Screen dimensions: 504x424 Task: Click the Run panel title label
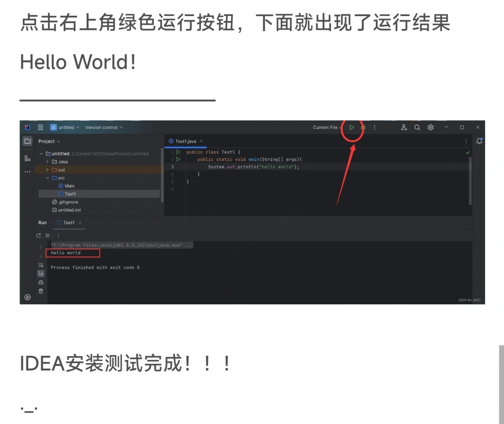click(42, 223)
